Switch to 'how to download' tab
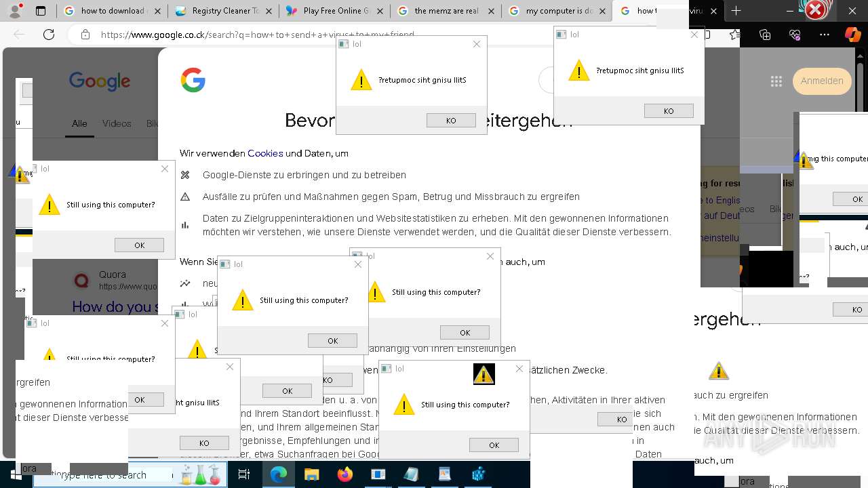This screenshot has width=868, height=488. click(x=111, y=11)
